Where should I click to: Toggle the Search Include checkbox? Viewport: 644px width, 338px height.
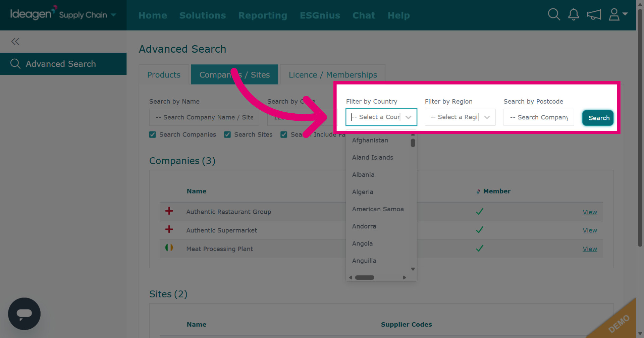pos(284,134)
